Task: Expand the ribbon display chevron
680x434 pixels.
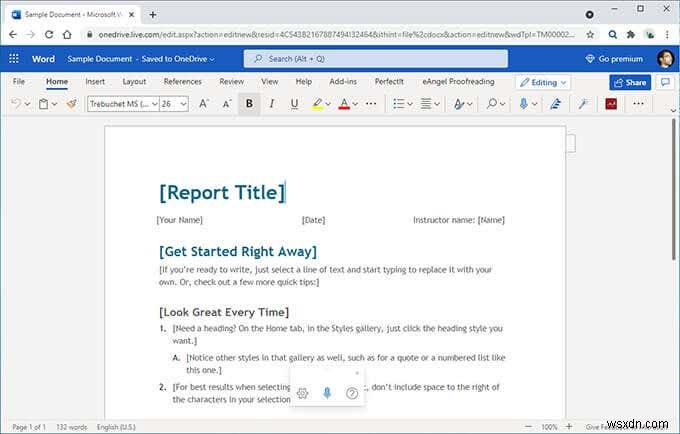Action: coord(673,110)
